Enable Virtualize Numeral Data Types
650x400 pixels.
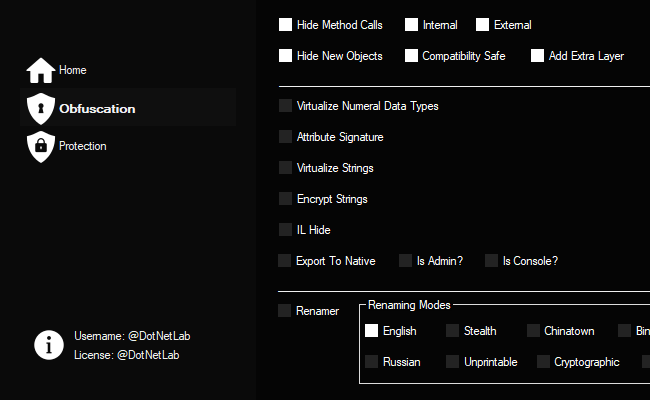pos(286,106)
